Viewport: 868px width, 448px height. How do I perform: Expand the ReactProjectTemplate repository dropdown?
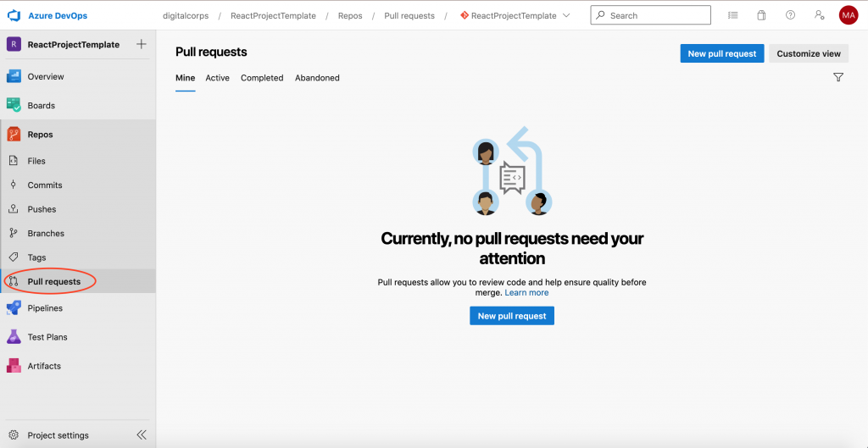[566, 15]
